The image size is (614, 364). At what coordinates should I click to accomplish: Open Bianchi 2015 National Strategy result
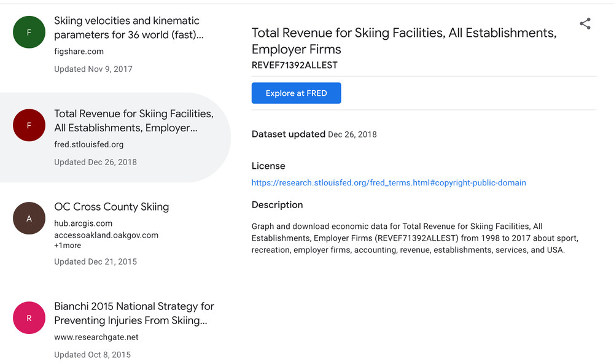tap(134, 313)
